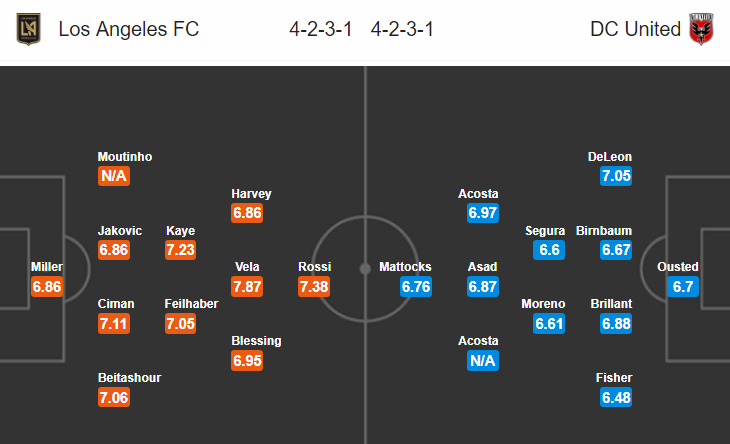Select Fisher's 6.48 rating badge
The image size is (730, 444).
616,397
